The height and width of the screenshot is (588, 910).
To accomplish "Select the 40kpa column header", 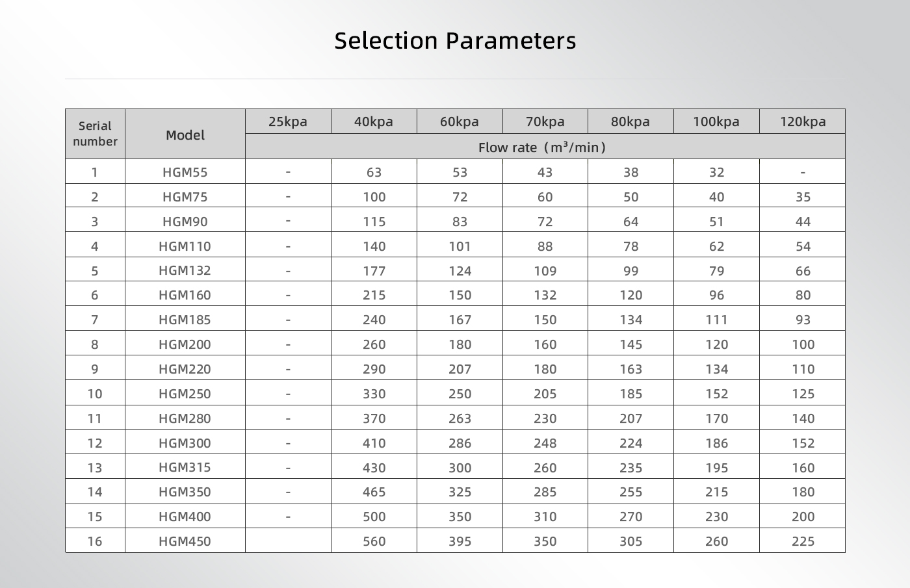I will pos(373,121).
